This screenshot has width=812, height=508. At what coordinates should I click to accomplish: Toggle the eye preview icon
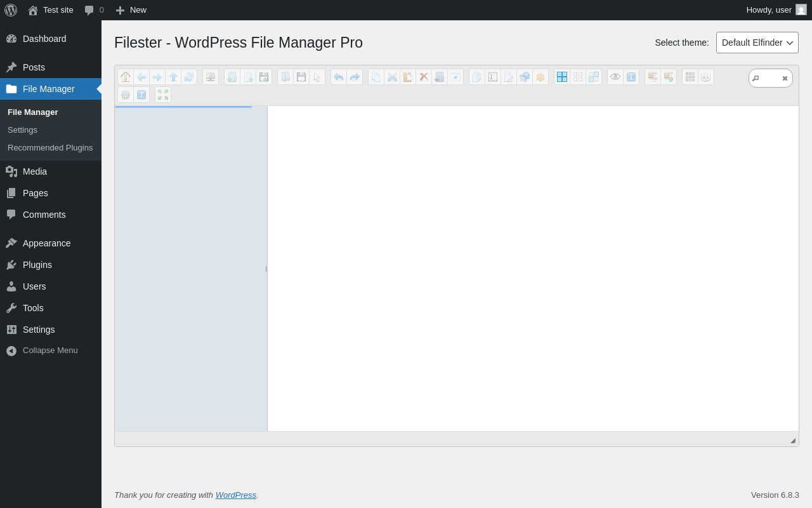[615, 77]
